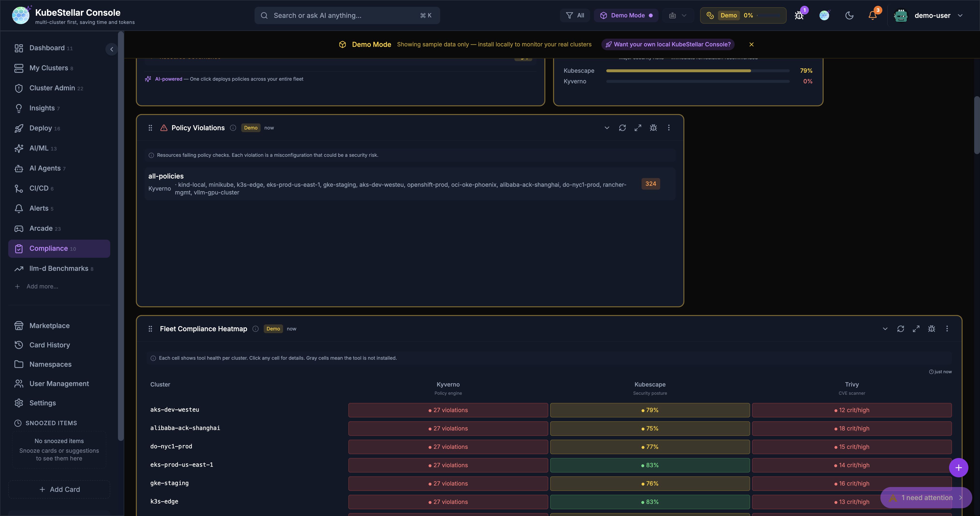Toggle Demo Mode in the top bar

coord(626,16)
